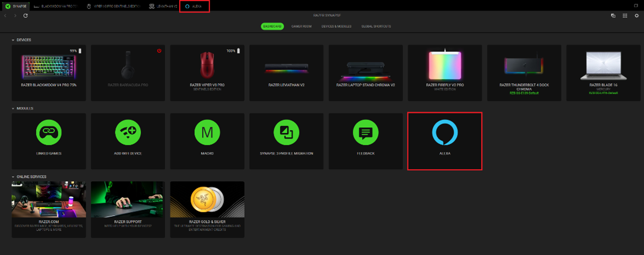Select the Global Shortcuts tab

[x=376, y=26]
